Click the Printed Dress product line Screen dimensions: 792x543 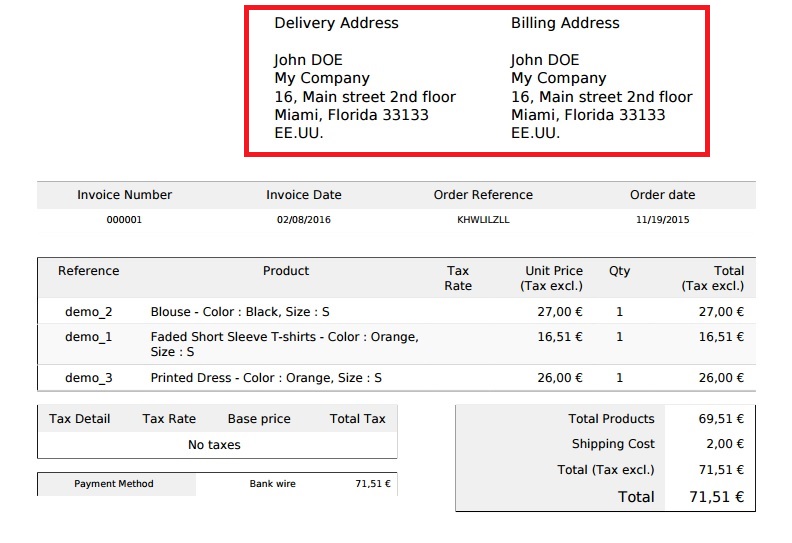click(x=266, y=378)
